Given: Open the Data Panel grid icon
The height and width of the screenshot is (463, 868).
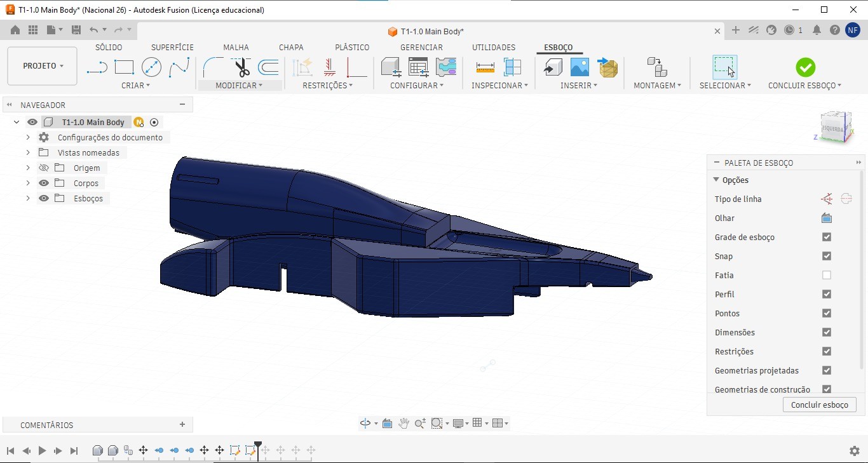Looking at the screenshot, I should tap(33, 30).
